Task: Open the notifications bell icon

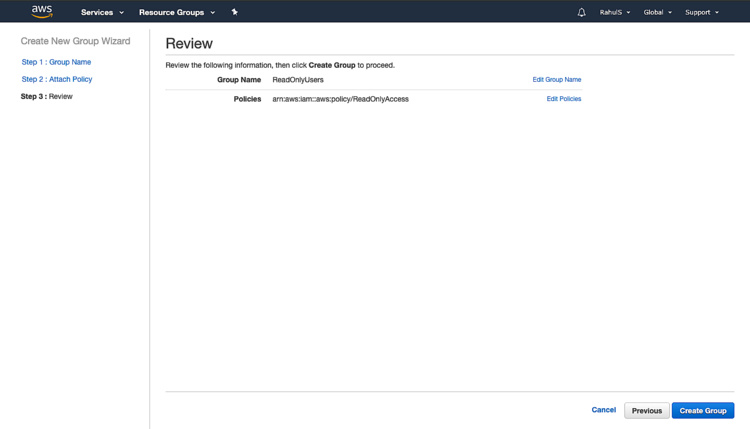Action: (581, 12)
